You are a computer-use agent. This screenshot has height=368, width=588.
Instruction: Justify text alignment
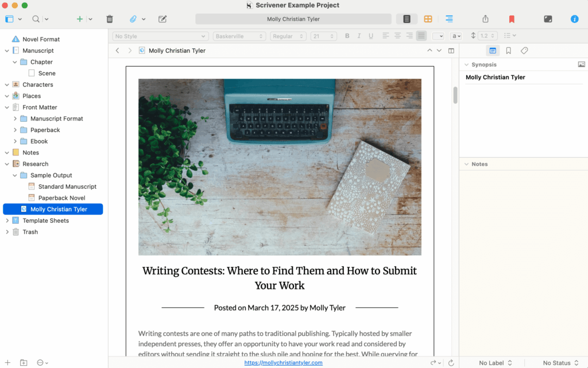coord(421,36)
